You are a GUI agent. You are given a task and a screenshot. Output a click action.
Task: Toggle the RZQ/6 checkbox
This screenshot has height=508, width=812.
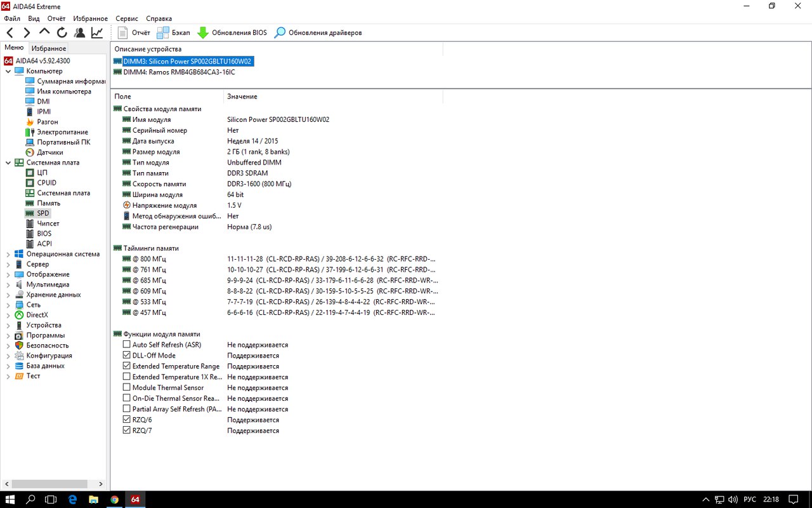click(126, 420)
